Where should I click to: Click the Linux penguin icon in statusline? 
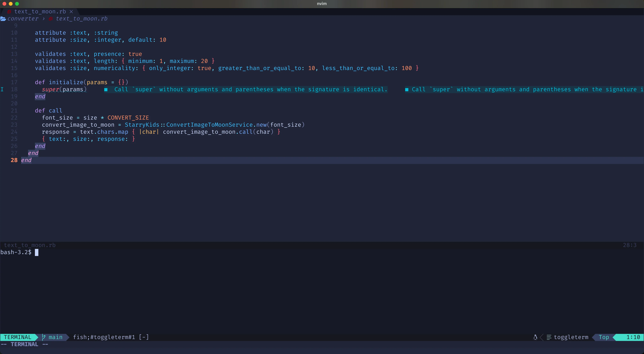point(535,337)
